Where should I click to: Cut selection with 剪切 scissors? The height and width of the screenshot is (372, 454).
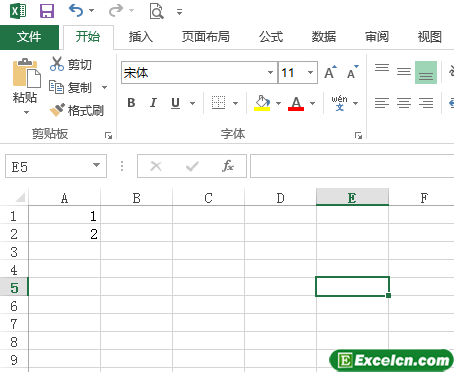pos(70,64)
